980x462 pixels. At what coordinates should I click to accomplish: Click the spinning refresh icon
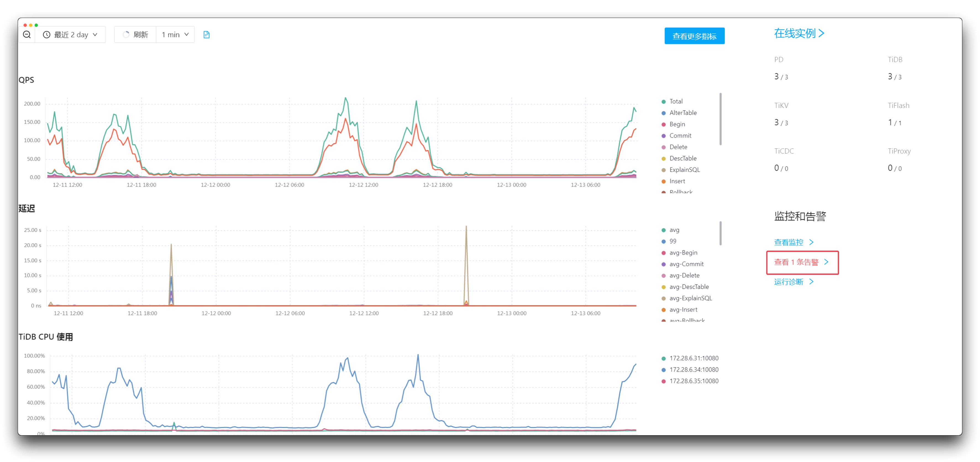click(126, 35)
